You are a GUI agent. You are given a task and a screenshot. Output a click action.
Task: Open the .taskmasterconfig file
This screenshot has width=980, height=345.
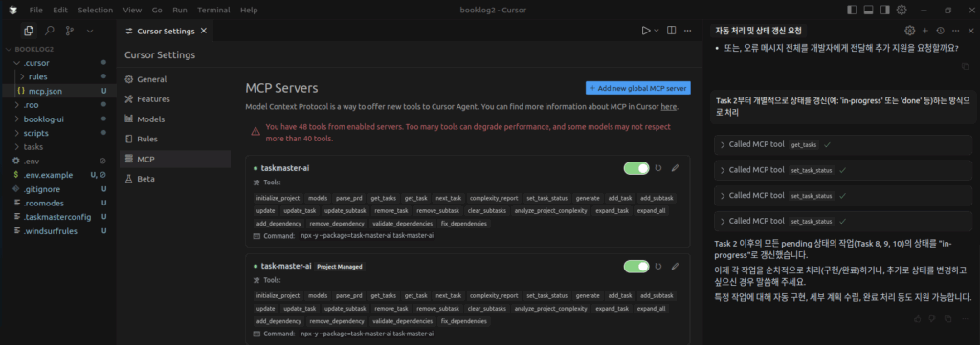click(x=58, y=217)
